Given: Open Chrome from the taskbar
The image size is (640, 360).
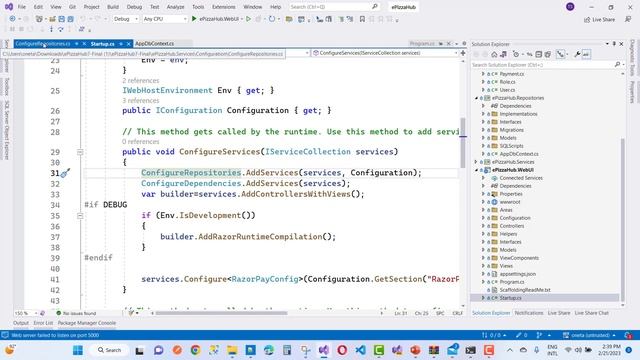Looking at the screenshot, I should tap(196, 350).
